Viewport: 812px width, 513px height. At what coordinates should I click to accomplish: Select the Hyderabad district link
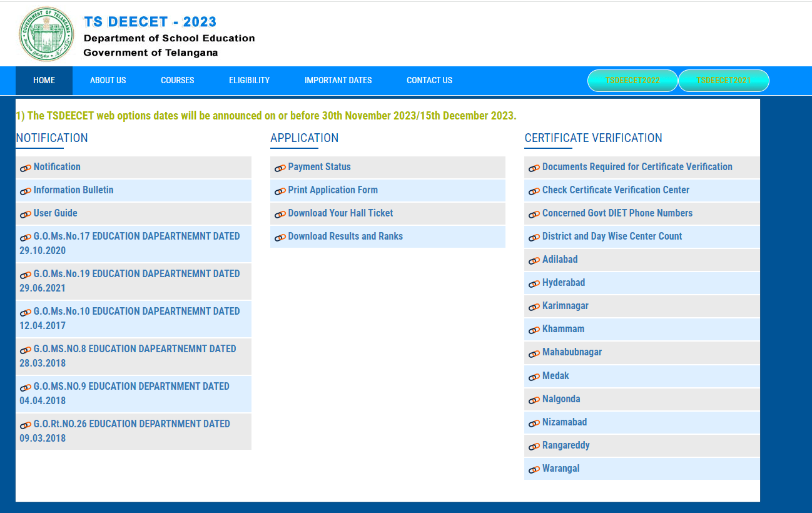click(x=564, y=283)
